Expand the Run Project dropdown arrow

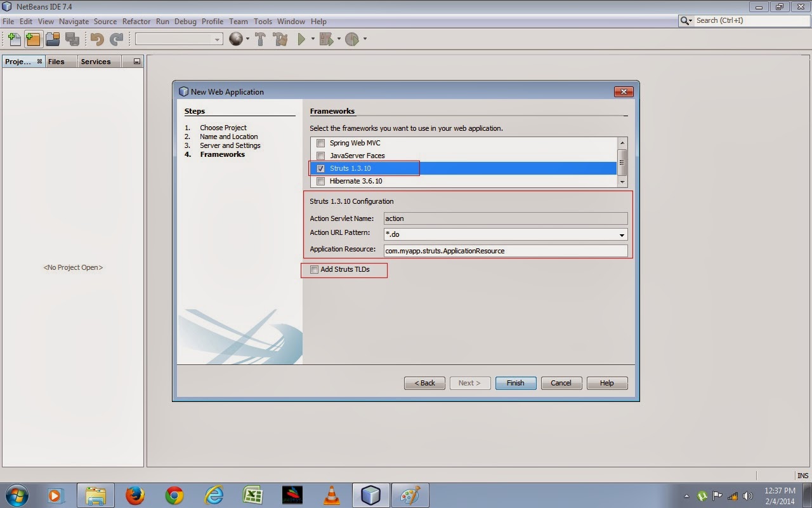[x=313, y=39]
